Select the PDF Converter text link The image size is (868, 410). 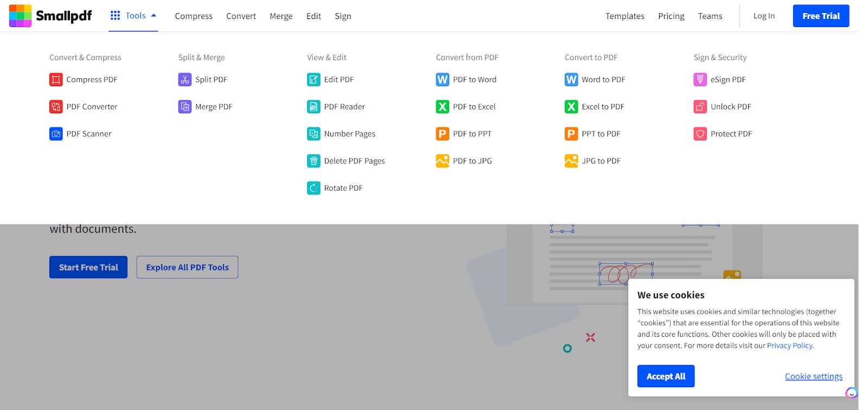pos(92,107)
